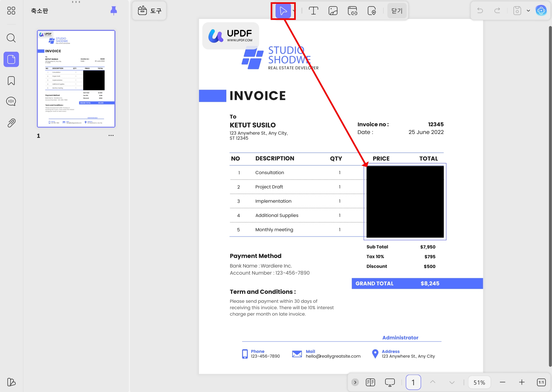Click the 닫기 close button

click(397, 11)
